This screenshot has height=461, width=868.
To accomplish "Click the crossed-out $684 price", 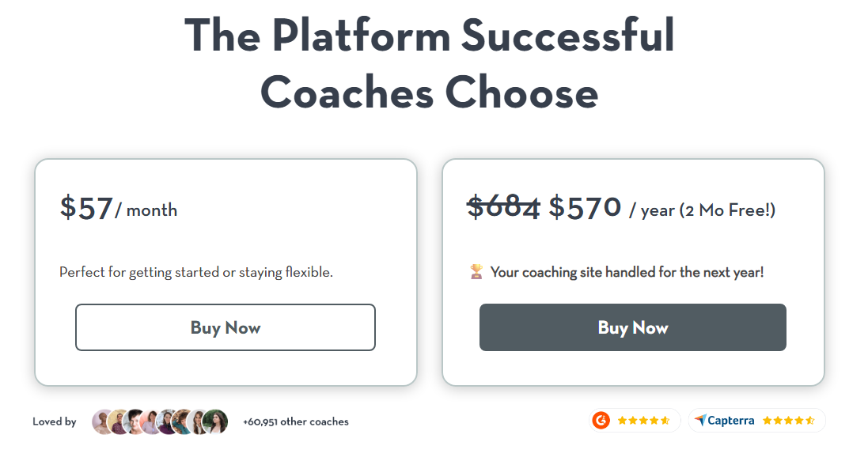I will point(503,207).
